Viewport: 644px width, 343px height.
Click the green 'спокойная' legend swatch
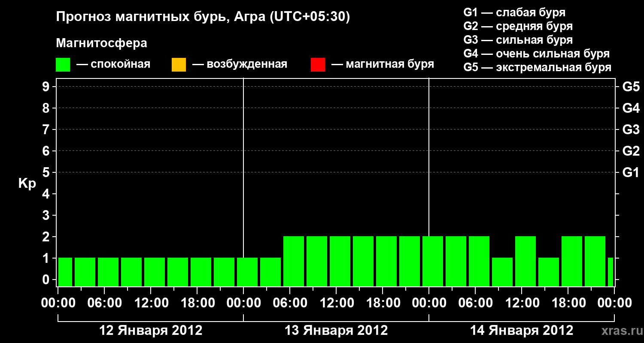(x=63, y=65)
